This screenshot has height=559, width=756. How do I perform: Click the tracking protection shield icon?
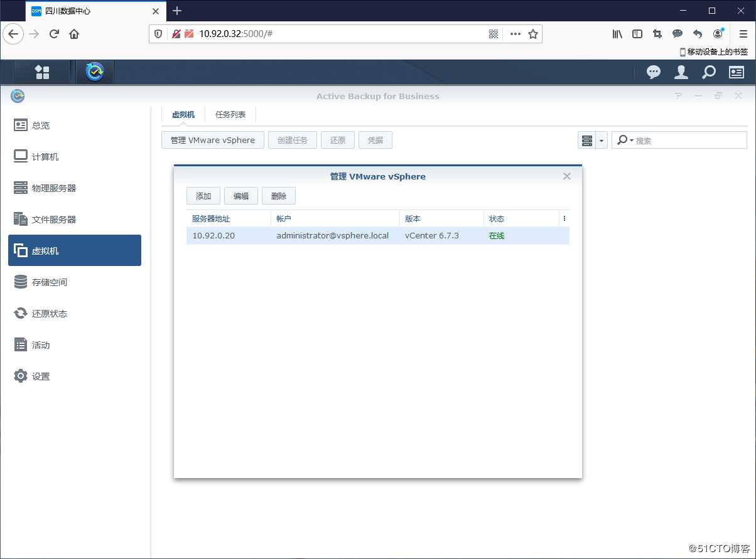[x=159, y=34]
